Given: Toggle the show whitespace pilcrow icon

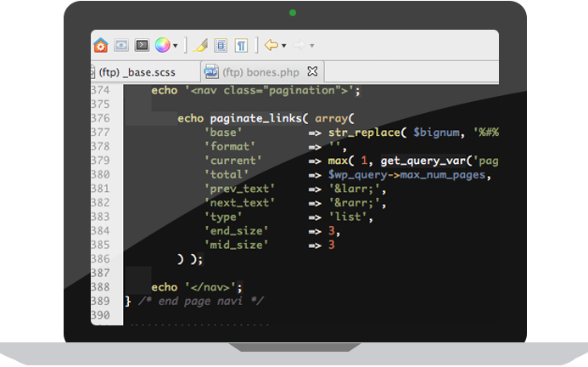Looking at the screenshot, I should tap(241, 46).
